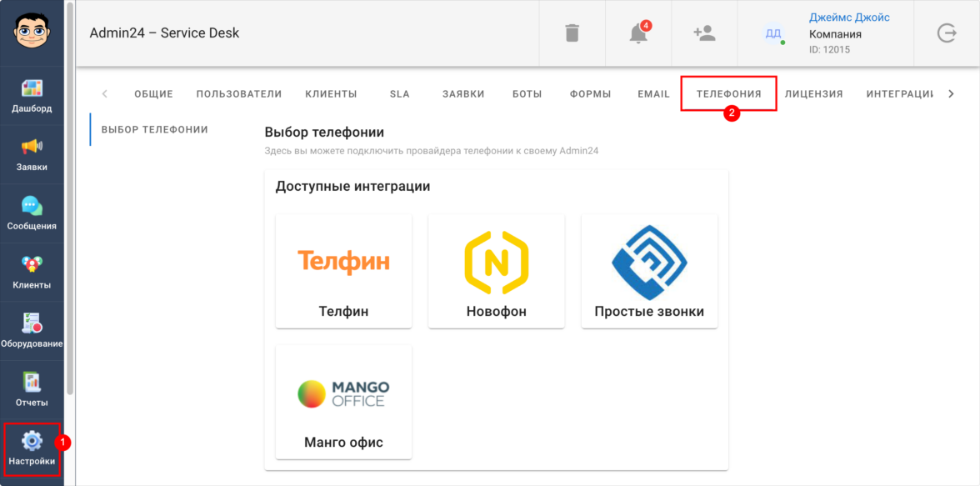Viewport: 980px width, 486px height.
Task: Click the ID: 12015 text
Action: click(829, 49)
